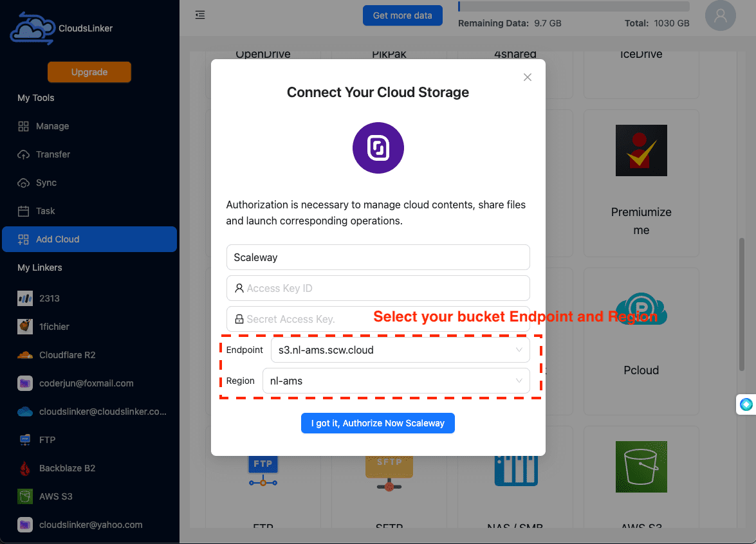
Task: Click the Access Key ID field
Action: tap(378, 288)
